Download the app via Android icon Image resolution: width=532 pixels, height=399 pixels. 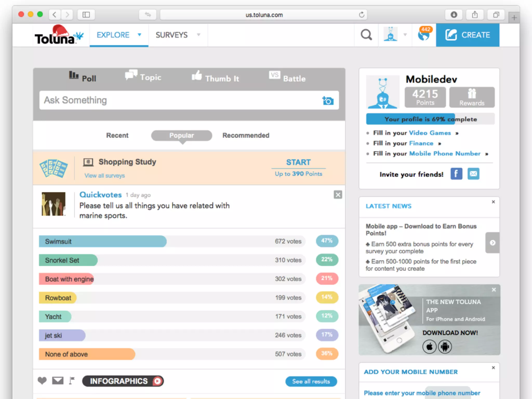[445, 347]
